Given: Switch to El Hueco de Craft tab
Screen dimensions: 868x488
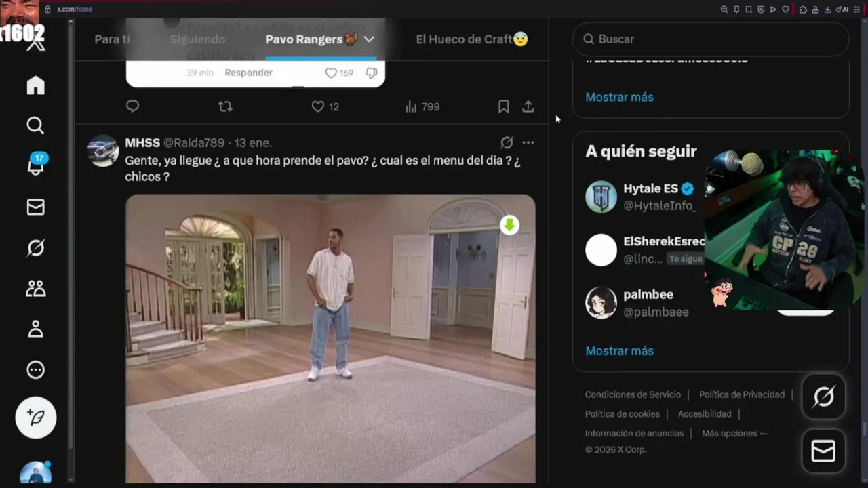Looking at the screenshot, I should (x=472, y=39).
